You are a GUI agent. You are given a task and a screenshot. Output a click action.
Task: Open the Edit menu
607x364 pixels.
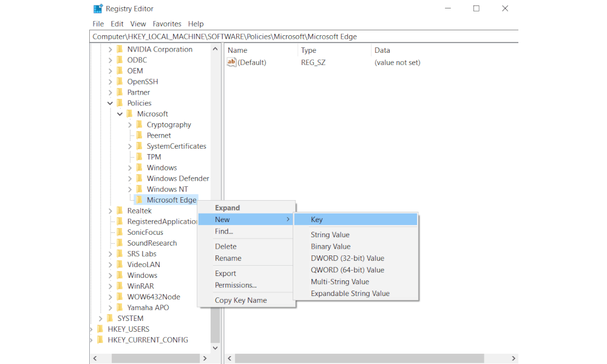click(117, 24)
